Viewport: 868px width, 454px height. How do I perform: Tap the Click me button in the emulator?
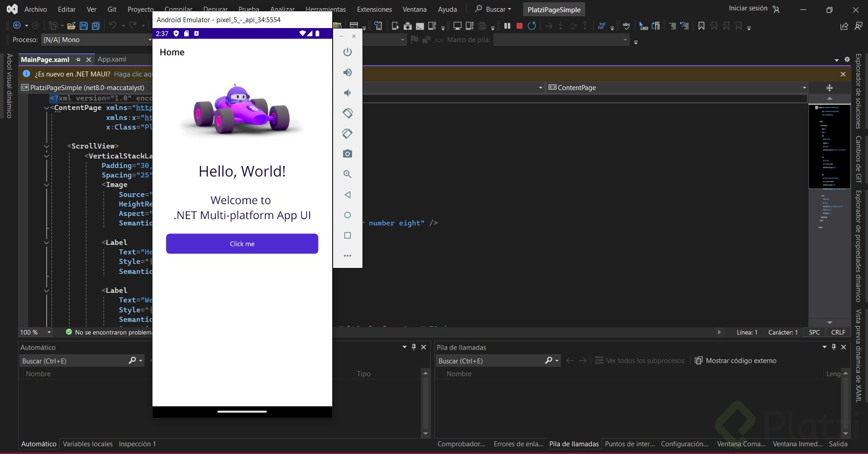(242, 244)
